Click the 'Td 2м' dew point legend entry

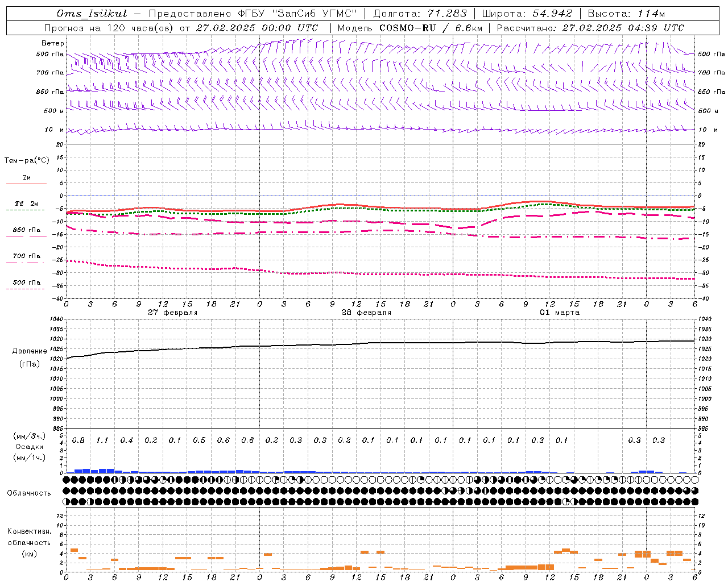[x=26, y=203]
